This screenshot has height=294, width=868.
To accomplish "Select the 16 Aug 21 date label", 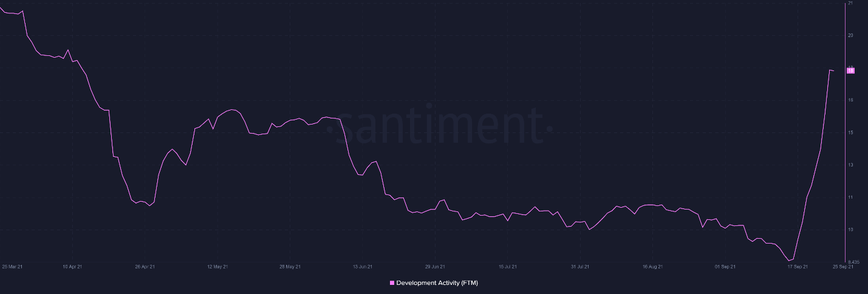I will [x=653, y=267].
